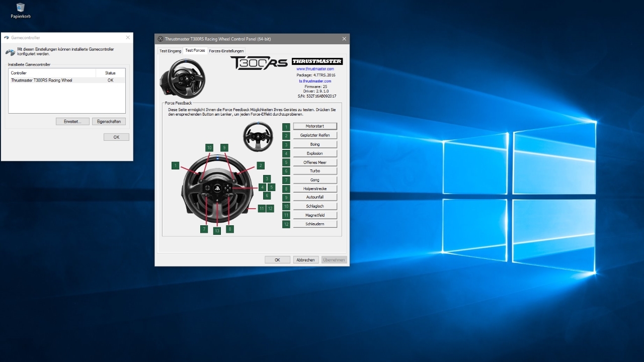Screen dimensions: 644x362
Task: Click the Thrustmaster brand logo
Action: pos(317,61)
